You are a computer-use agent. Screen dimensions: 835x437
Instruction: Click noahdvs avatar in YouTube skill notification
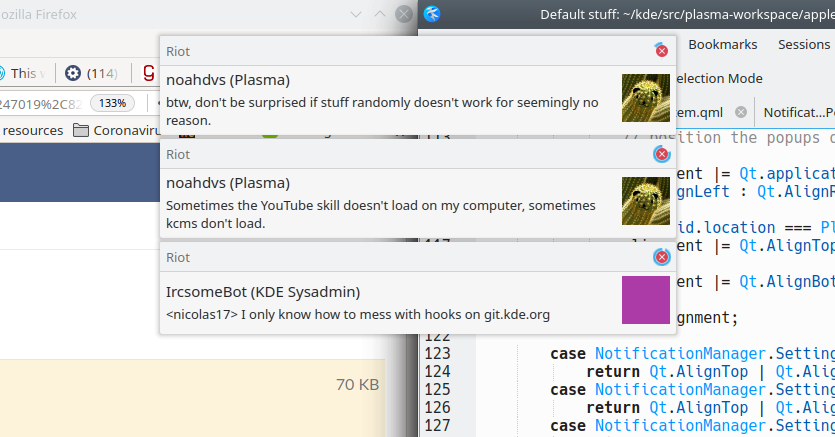tap(645, 201)
